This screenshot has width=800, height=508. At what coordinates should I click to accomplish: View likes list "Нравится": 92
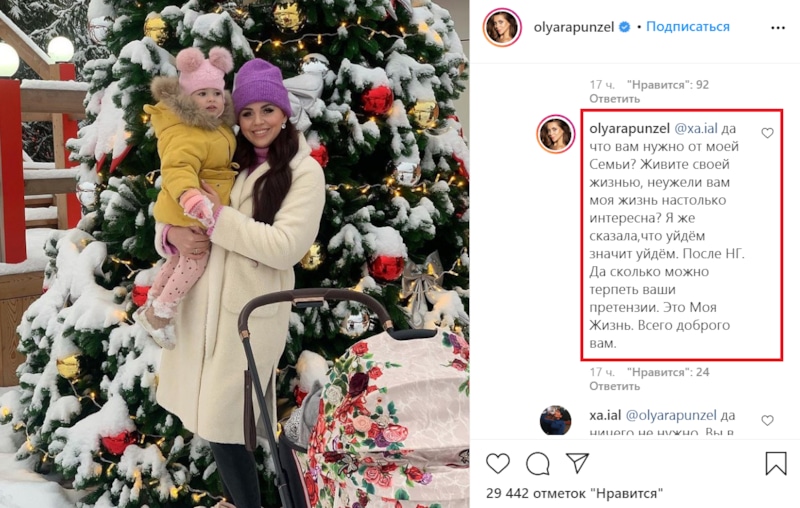point(668,85)
